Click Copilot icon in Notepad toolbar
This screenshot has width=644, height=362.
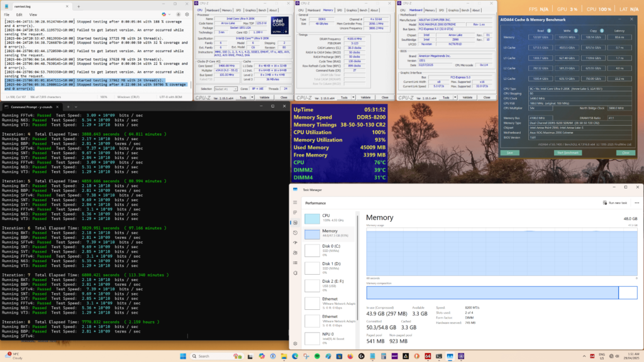[164, 14]
